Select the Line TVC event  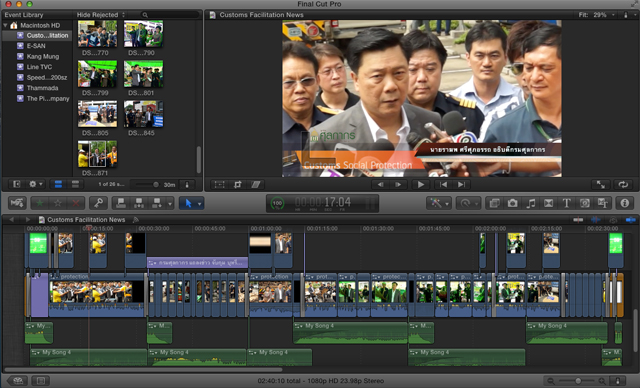39,67
